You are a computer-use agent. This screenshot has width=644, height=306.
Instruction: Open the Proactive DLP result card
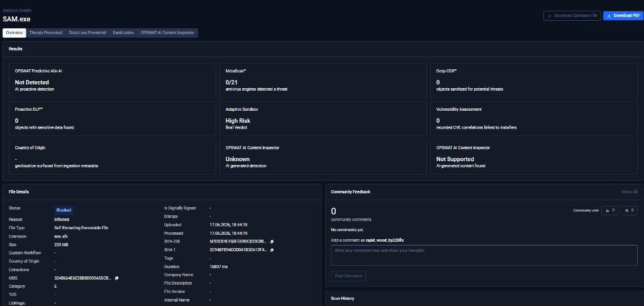tap(113, 119)
